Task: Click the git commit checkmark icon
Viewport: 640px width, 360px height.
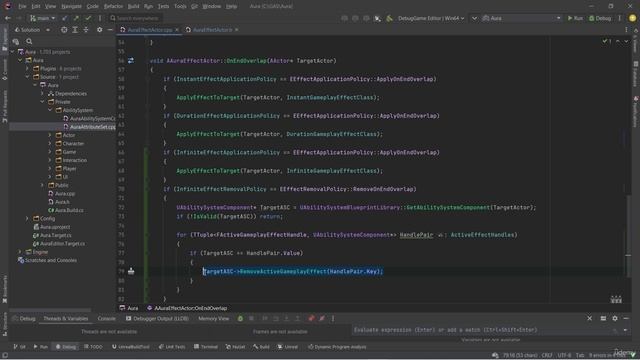Action: (88, 18)
